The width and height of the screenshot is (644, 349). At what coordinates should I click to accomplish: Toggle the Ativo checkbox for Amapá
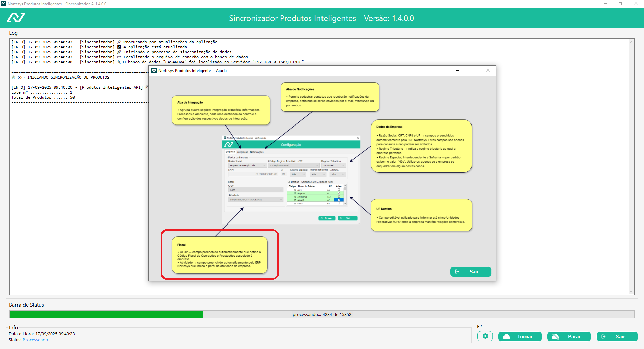tap(339, 200)
